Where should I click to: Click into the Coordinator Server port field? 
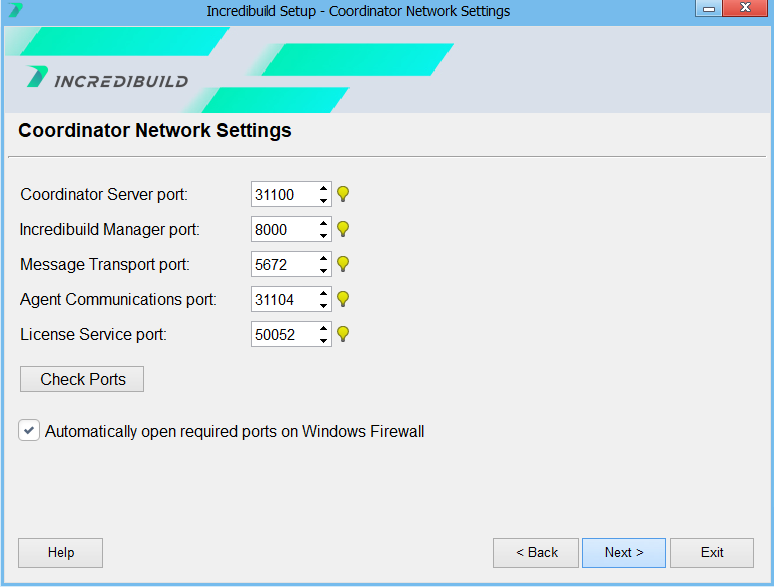(x=283, y=194)
